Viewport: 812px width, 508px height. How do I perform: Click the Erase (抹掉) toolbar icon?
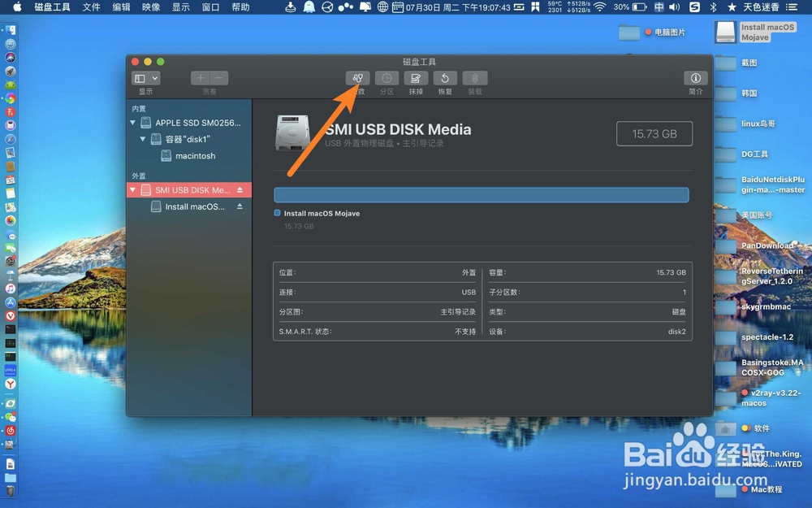[x=415, y=78]
